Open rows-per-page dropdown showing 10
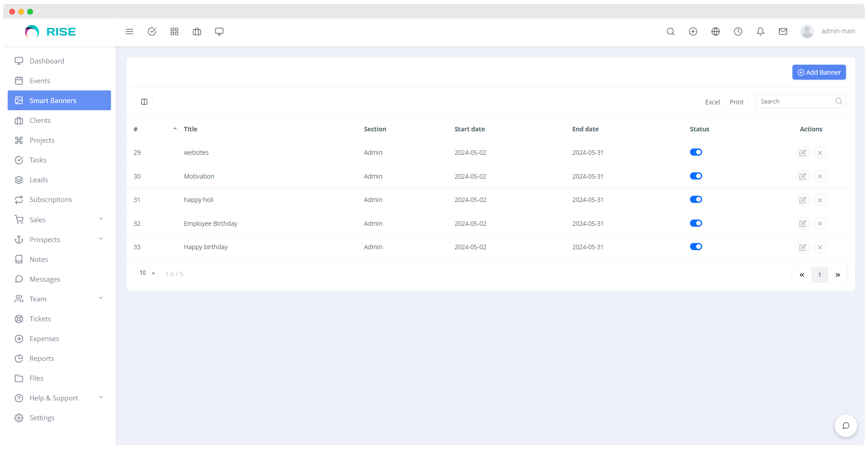This screenshot has height=449, width=868. [x=146, y=273]
